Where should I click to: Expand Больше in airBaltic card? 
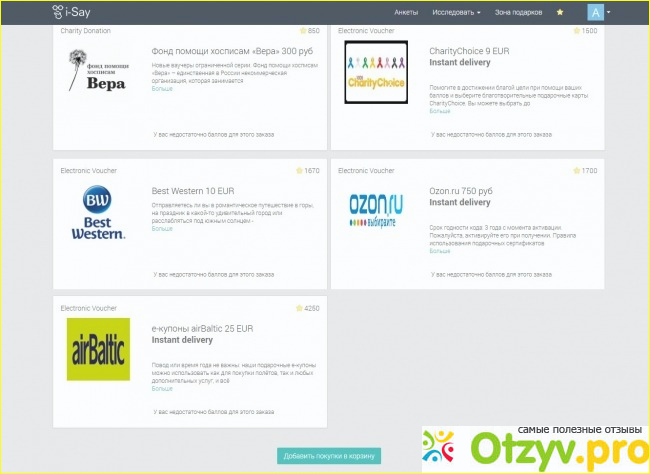coord(162,388)
